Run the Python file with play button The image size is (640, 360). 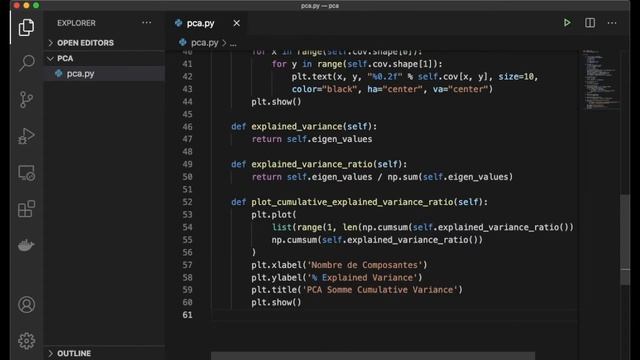pyautogui.click(x=567, y=23)
